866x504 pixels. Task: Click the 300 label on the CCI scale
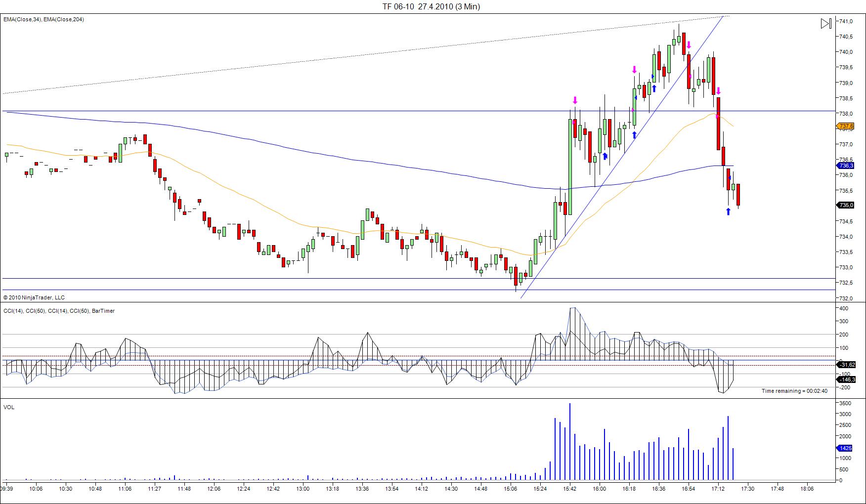click(844, 321)
